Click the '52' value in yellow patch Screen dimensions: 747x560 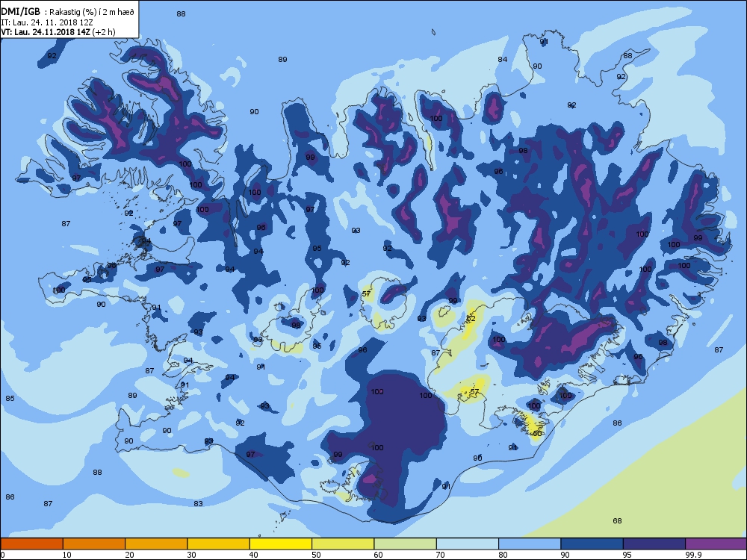click(x=471, y=319)
